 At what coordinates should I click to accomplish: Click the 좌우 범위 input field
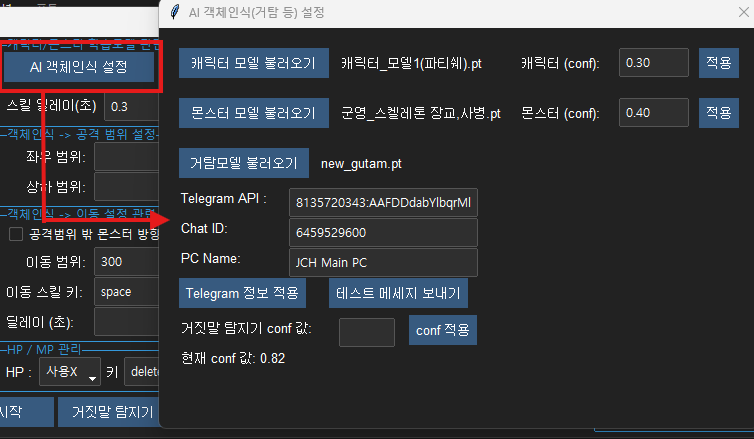click(126, 156)
